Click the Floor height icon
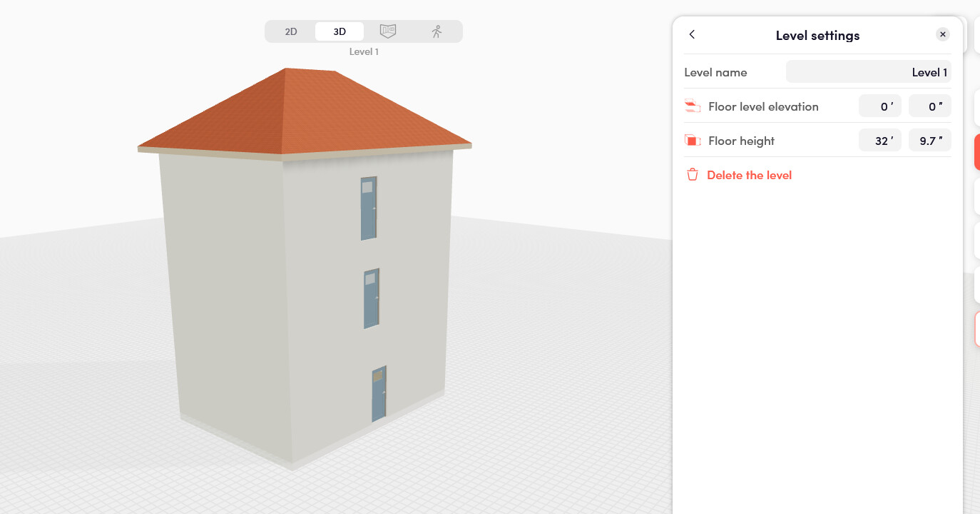Image resolution: width=980 pixels, height=514 pixels. click(x=692, y=141)
